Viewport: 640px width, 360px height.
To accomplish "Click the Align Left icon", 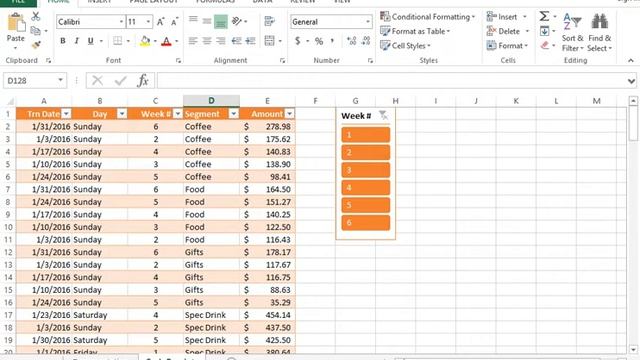I will [193, 41].
